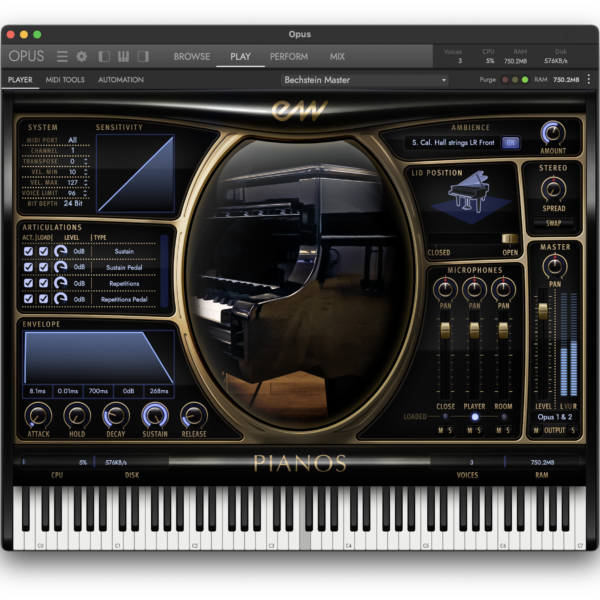600x600 pixels.
Task: Open the MIDI Tools tab
Action: 65,80
